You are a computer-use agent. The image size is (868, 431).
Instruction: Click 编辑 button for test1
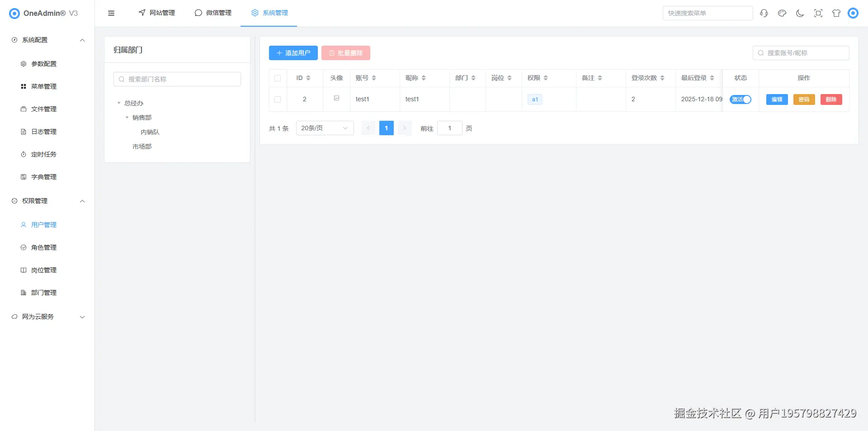click(777, 99)
